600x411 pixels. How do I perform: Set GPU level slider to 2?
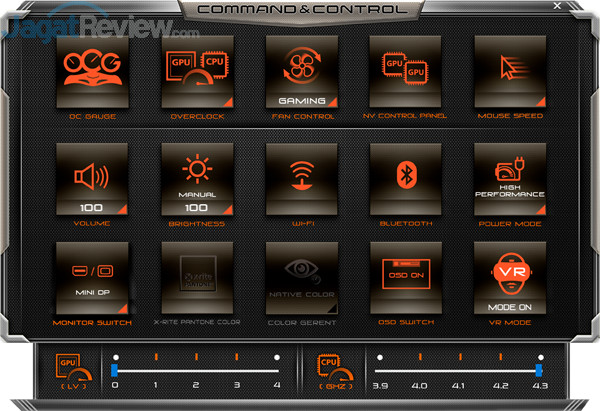pyautogui.click(x=196, y=371)
